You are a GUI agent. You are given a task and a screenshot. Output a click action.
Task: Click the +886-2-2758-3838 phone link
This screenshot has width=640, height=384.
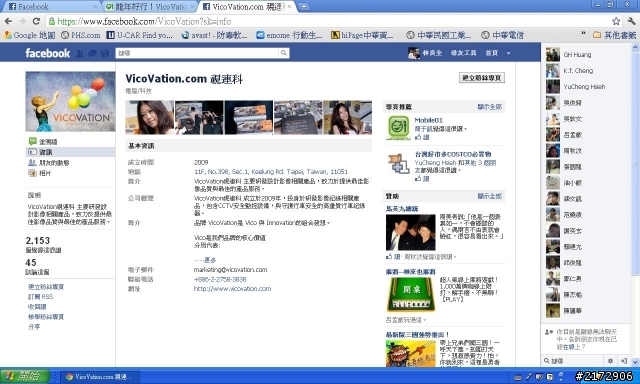(220, 279)
